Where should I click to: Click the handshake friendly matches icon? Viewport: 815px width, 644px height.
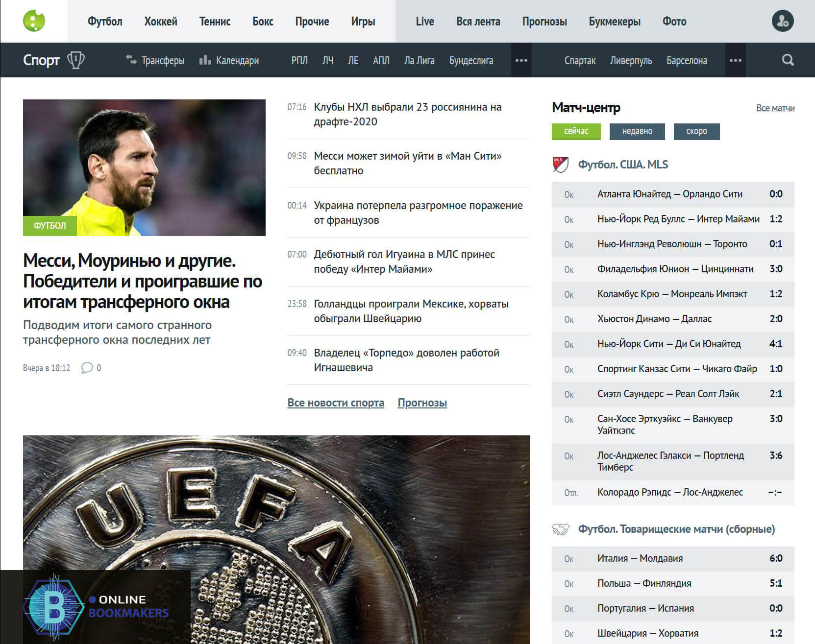(x=561, y=529)
